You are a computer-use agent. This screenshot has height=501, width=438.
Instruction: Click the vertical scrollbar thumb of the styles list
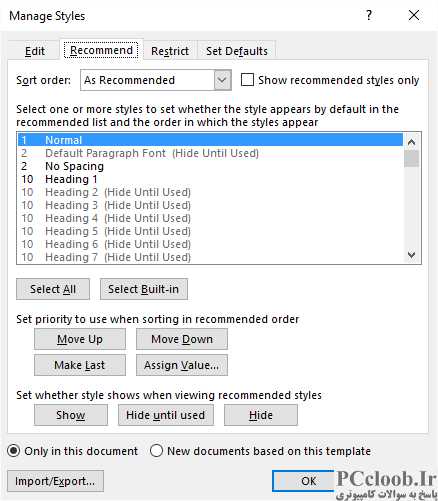411,158
